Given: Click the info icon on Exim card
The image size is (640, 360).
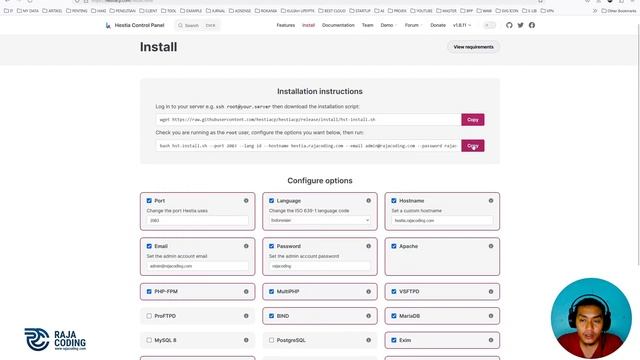Looking at the screenshot, I should coord(491,340).
